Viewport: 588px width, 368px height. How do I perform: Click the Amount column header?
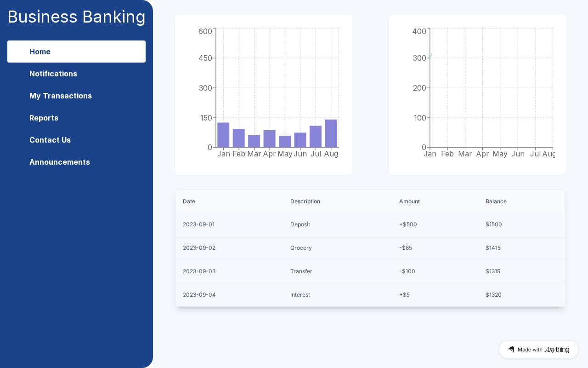pyautogui.click(x=409, y=201)
